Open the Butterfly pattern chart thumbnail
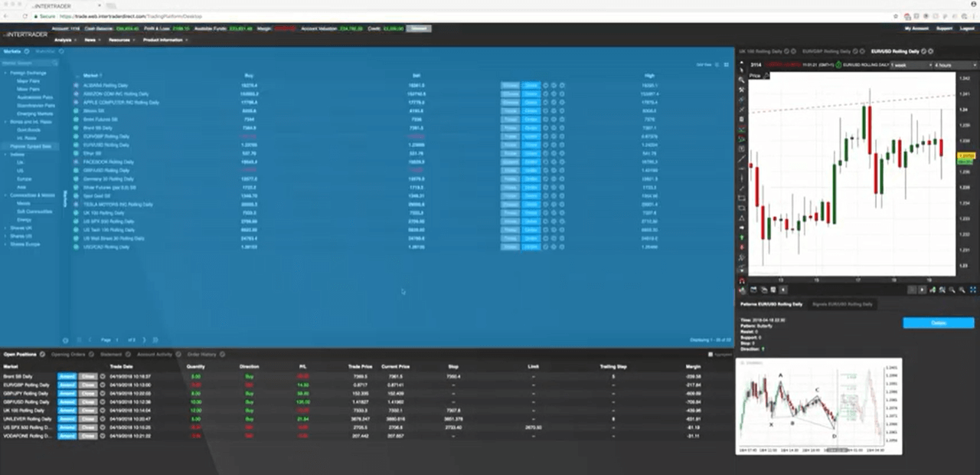The height and width of the screenshot is (475, 980). tap(818, 406)
